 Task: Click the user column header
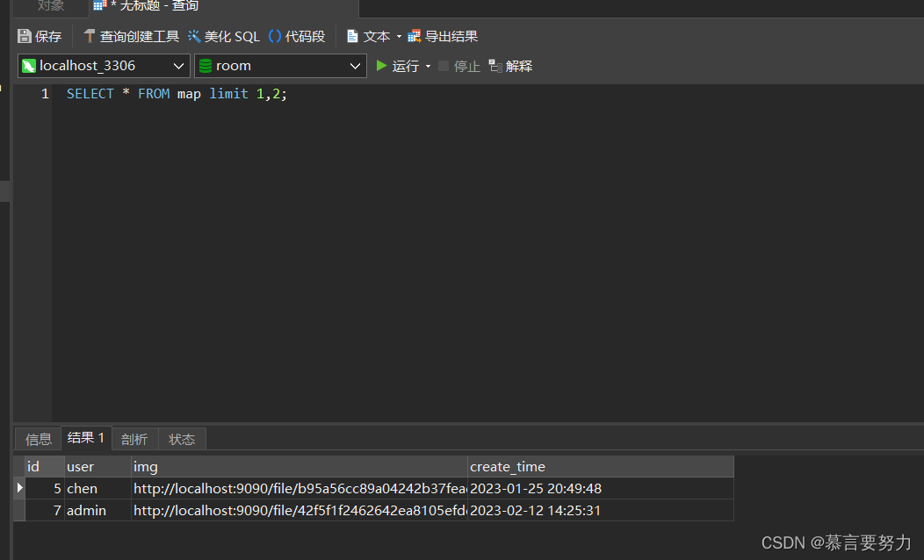pyautogui.click(x=97, y=466)
